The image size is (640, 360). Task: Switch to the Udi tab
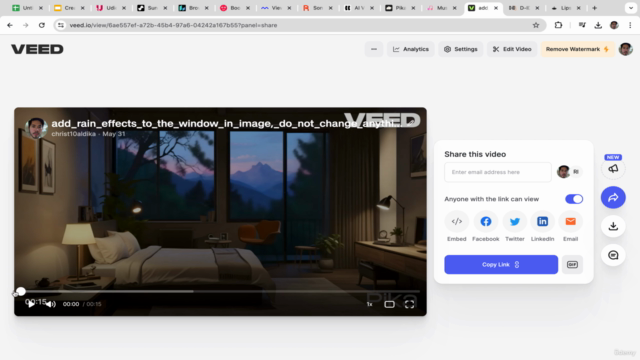111,8
